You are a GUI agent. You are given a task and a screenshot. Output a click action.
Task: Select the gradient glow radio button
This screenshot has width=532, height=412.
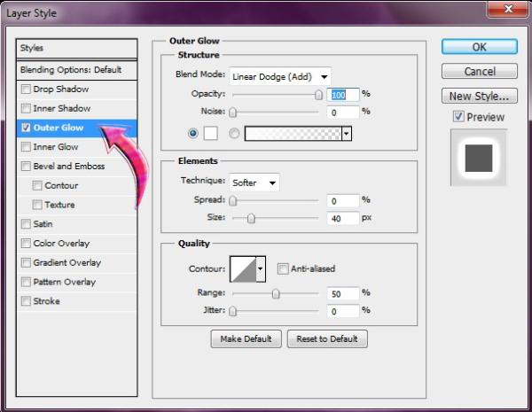point(234,133)
